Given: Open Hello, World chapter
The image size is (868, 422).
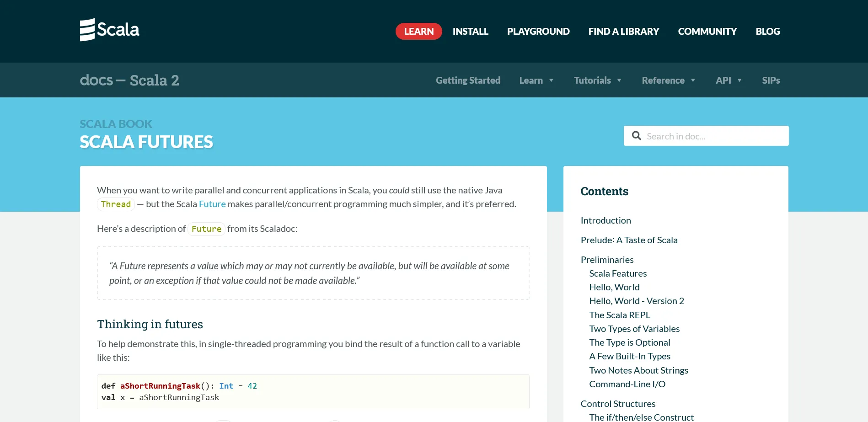Looking at the screenshot, I should click(x=614, y=287).
